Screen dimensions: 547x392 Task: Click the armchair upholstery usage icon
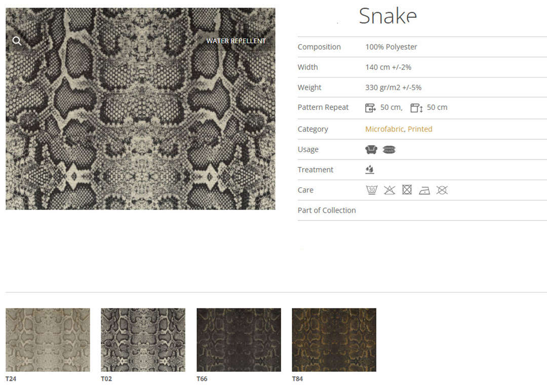(371, 149)
